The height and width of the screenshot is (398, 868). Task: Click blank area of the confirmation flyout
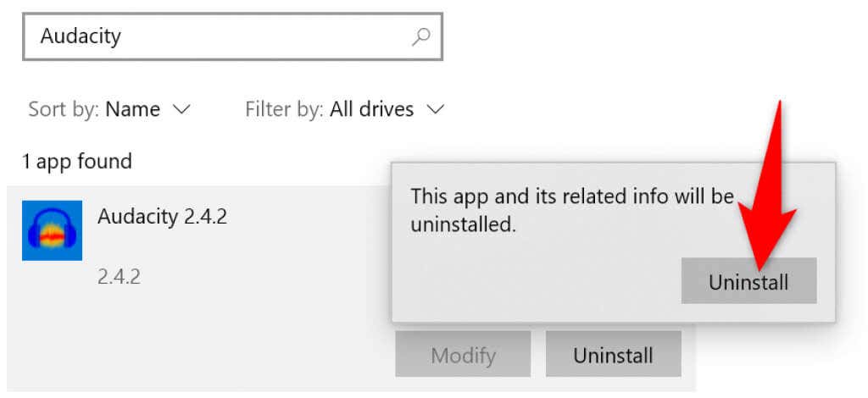point(526,284)
